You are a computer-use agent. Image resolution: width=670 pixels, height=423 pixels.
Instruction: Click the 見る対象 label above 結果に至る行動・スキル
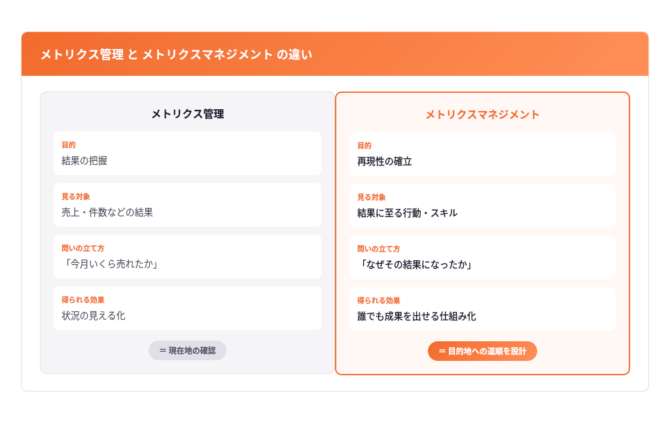click(371, 197)
